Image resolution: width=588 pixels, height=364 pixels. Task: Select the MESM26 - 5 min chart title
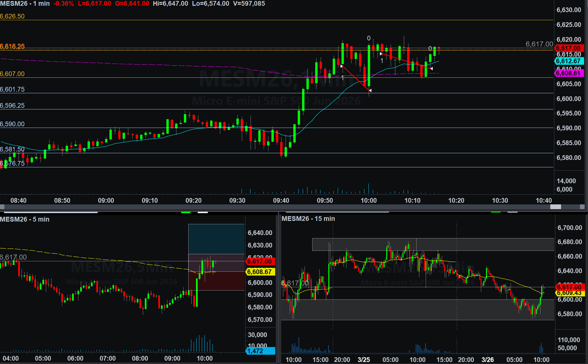pyautogui.click(x=25, y=219)
